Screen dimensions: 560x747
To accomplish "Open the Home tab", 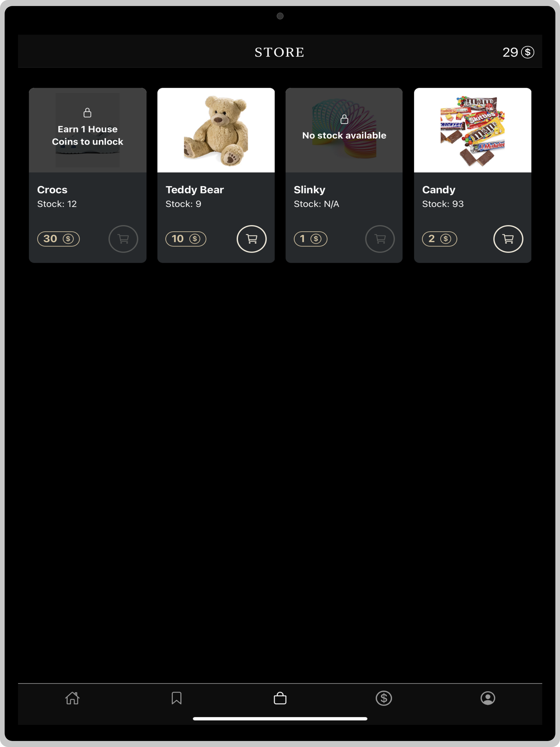I will tap(72, 698).
